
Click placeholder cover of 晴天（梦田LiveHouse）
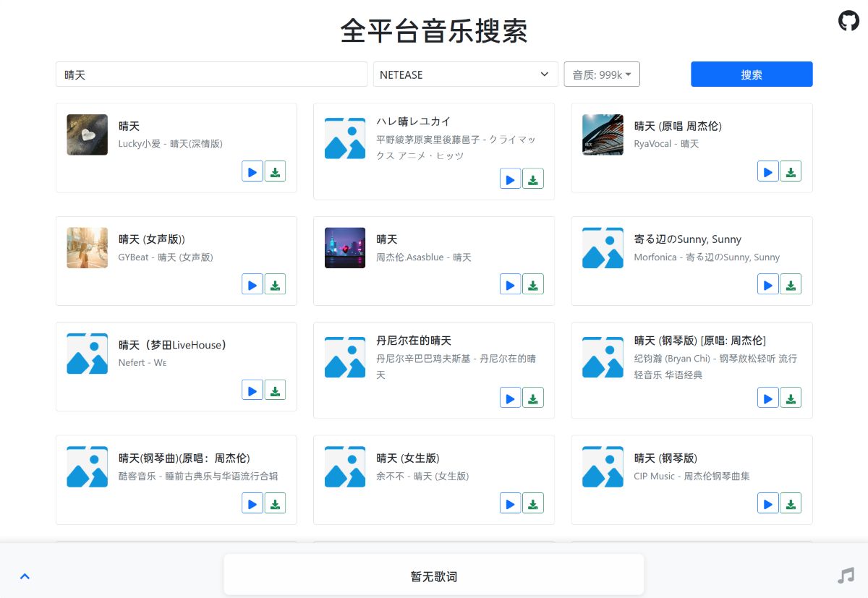click(x=88, y=354)
